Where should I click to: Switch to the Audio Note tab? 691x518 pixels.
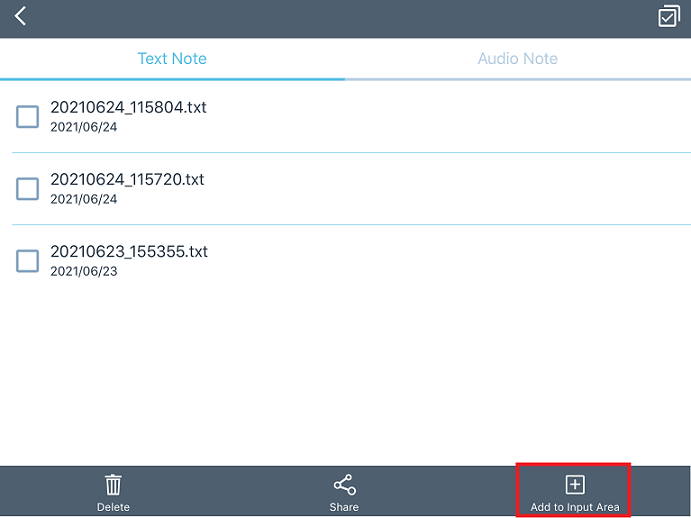[x=517, y=58]
